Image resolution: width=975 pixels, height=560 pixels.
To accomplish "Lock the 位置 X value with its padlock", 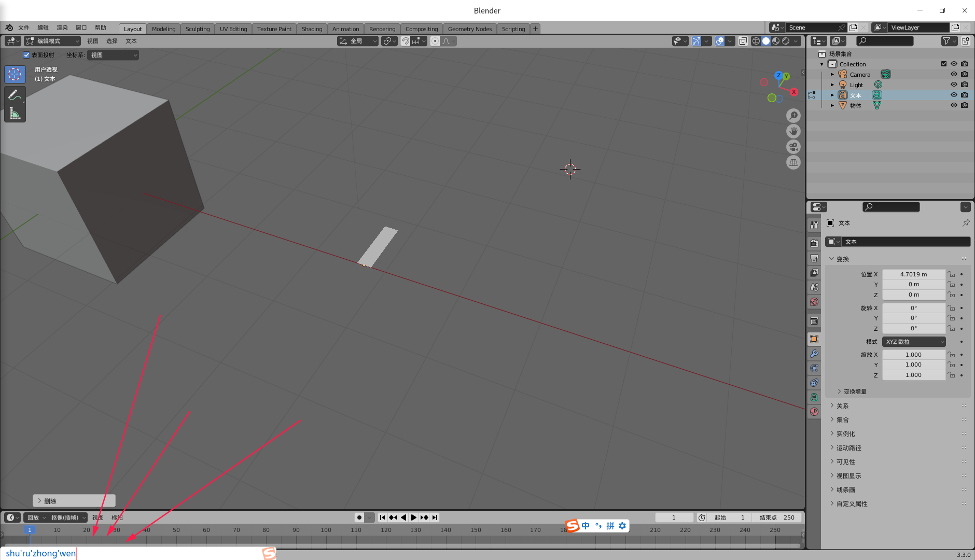I will (952, 274).
